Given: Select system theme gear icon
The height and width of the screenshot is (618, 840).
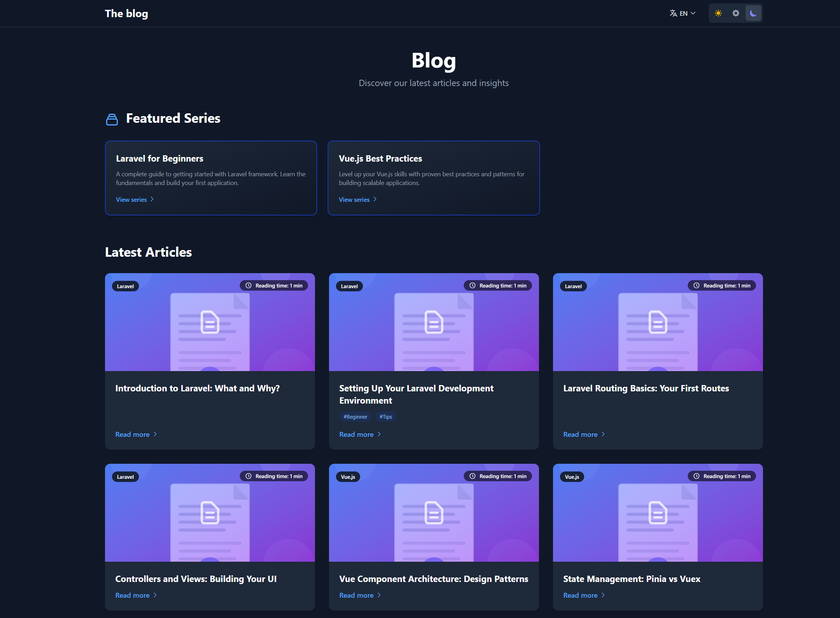Looking at the screenshot, I should tap(736, 14).
